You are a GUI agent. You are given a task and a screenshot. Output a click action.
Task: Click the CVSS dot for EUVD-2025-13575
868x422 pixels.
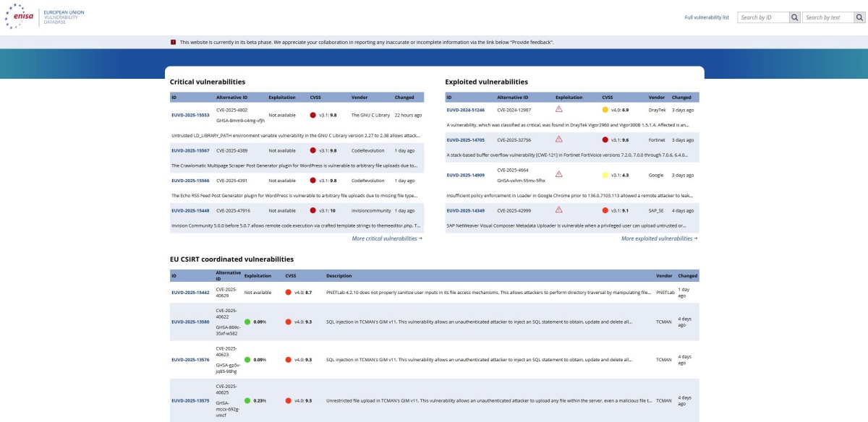pyautogui.click(x=289, y=400)
